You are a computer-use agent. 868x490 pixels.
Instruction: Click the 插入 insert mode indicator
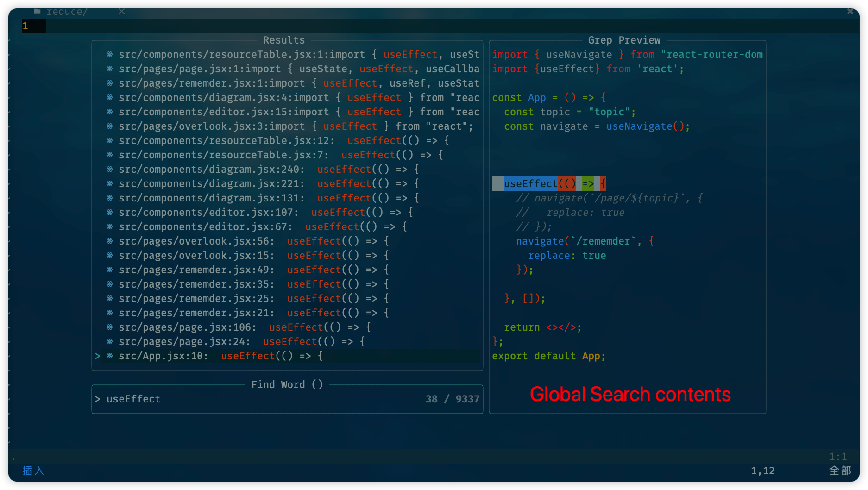click(33, 471)
